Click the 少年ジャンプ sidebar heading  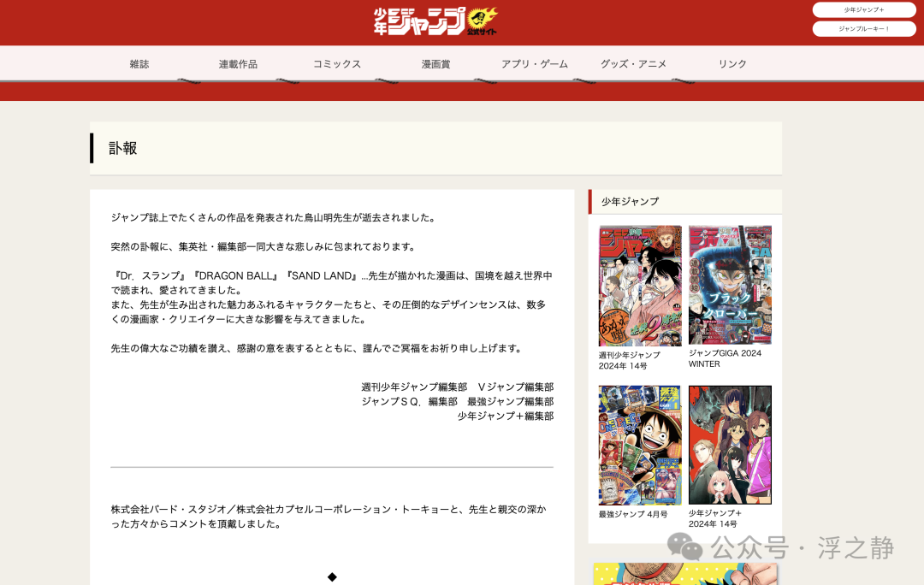[x=630, y=202]
